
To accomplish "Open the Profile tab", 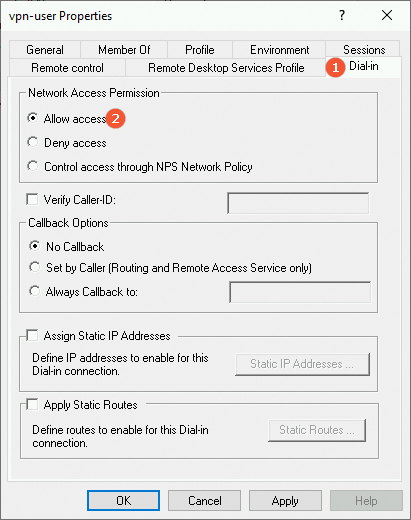I will point(200,50).
